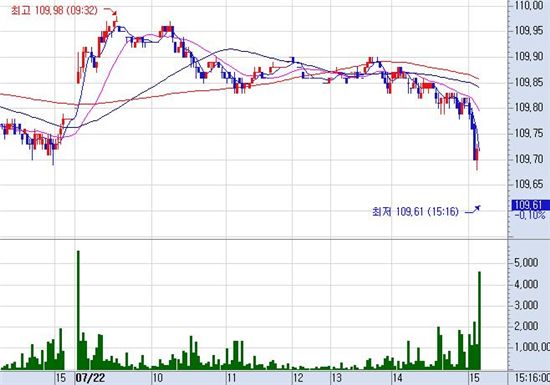Click the 109.70 price axis label
The image size is (550, 385).
(529, 160)
